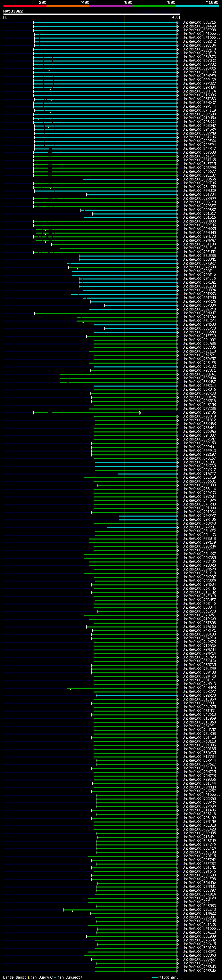This screenshot has height=980, width=222.
Task: Click the Large gaps legend text
Action: [43, 977]
